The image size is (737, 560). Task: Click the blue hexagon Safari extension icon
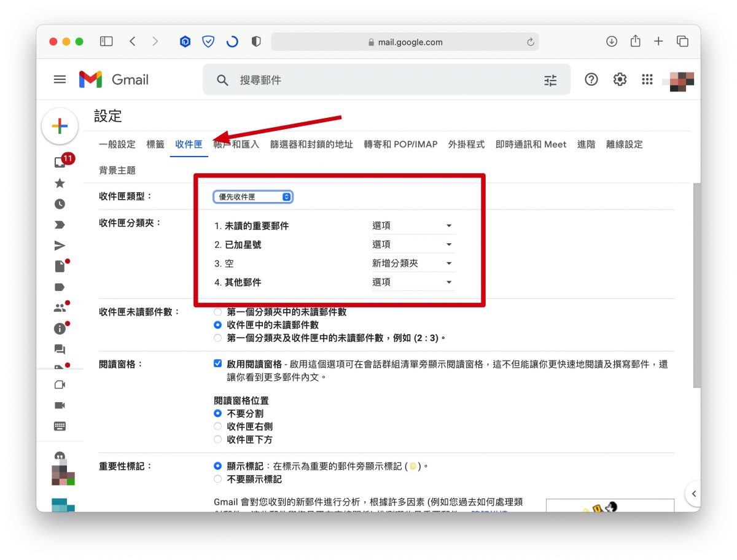click(185, 42)
